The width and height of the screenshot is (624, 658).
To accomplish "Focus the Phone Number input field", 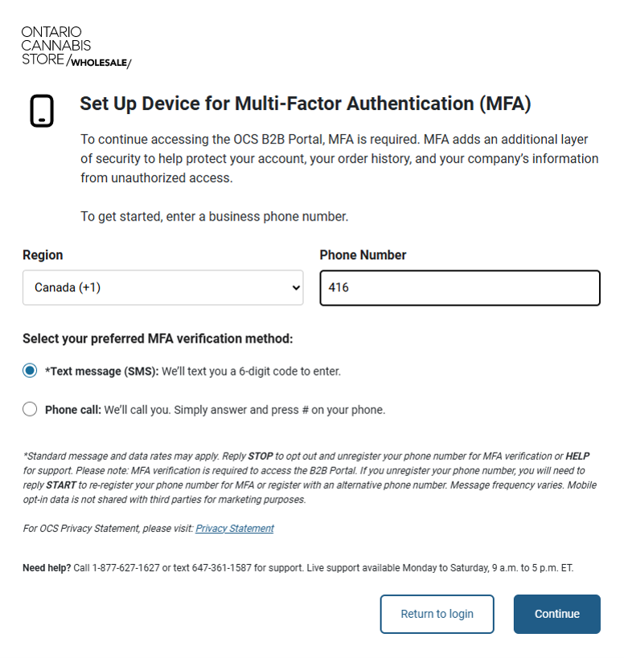I will 460,288.
